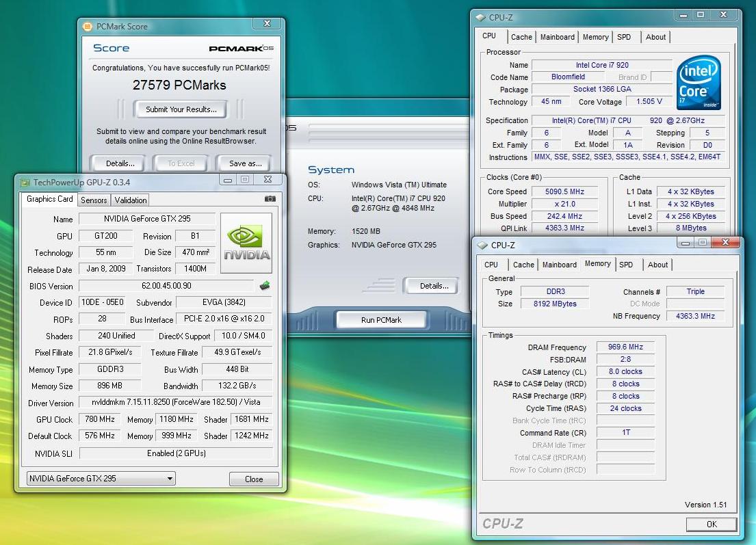This screenshot has width=756, height=545.
Task: Click the Channels Triple value in CPU-Z
Action: coord(695,291)
